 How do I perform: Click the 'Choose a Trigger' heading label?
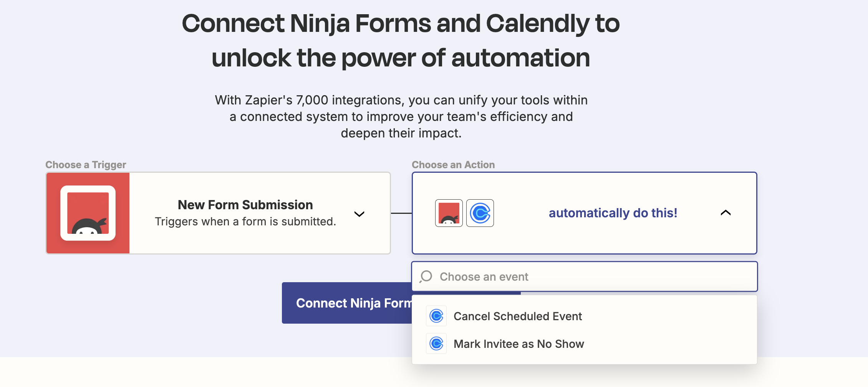click(x=85, y=165)
